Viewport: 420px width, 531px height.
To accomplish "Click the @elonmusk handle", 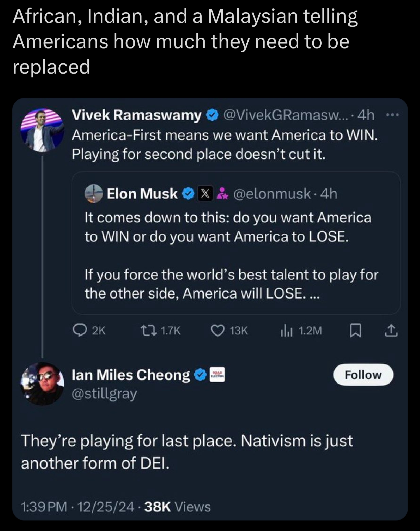I will point(272,194).
